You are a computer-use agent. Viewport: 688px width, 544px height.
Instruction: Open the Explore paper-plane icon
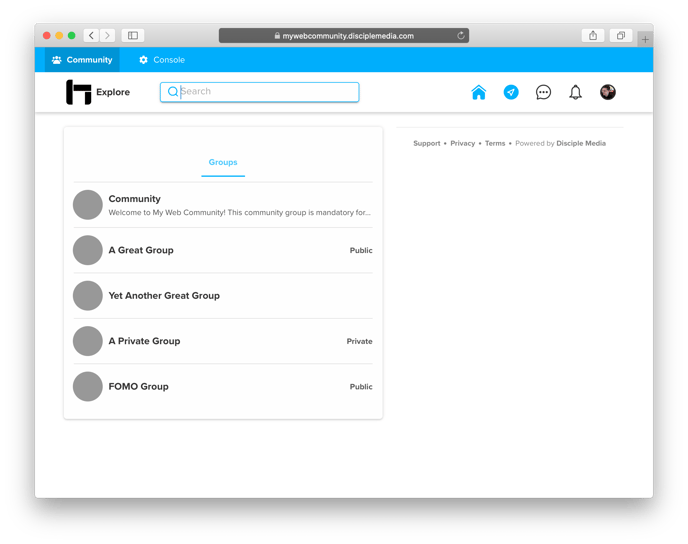click(x=511, y=92)
